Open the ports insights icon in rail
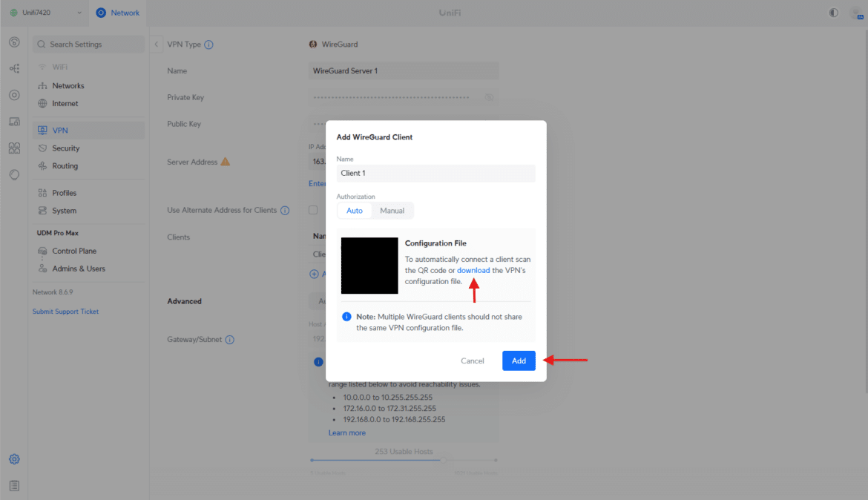This screenshot has height=500, width=868. point(14,148)
